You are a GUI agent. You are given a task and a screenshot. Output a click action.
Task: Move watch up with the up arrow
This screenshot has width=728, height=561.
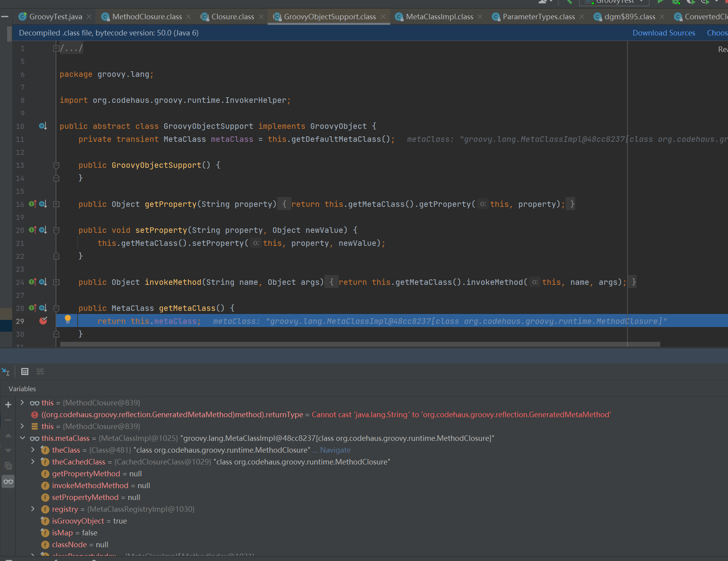[x=8, y=435]
